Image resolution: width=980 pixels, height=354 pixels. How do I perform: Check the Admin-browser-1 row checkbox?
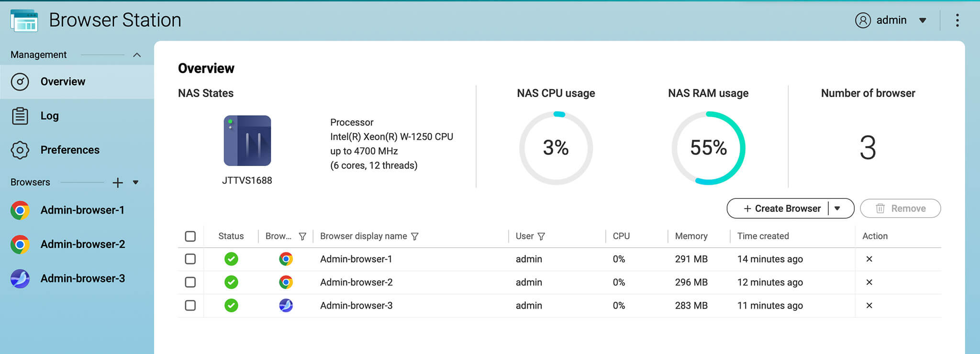point(190,259)
